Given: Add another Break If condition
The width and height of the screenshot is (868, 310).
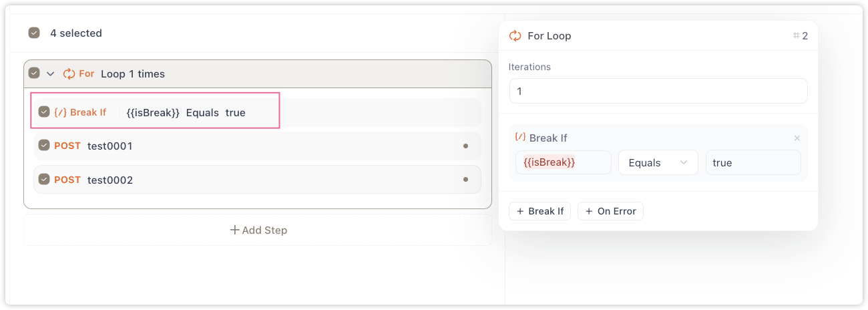Looking at the screenshot, I should [539, 211].
